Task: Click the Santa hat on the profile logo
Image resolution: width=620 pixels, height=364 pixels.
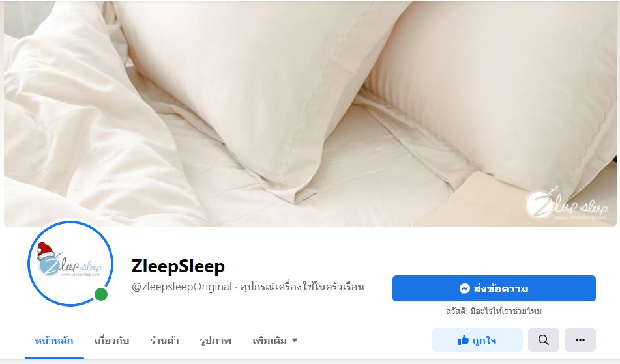Action: coord(46,250)
